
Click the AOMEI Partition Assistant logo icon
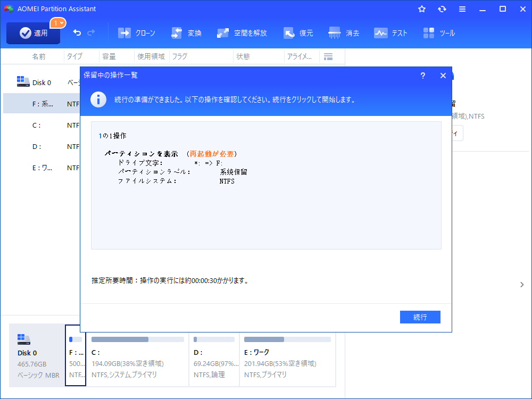tap(9, 9)
